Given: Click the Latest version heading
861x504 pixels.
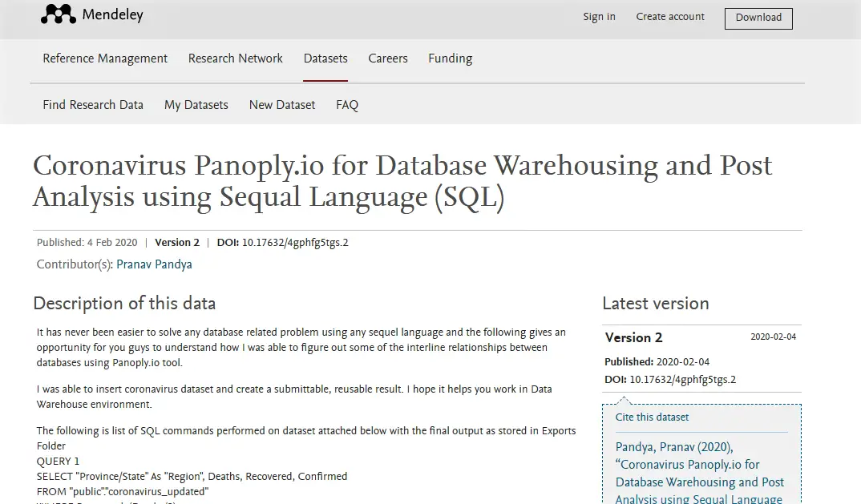Looking at the screenshot, I should (656, 304).
